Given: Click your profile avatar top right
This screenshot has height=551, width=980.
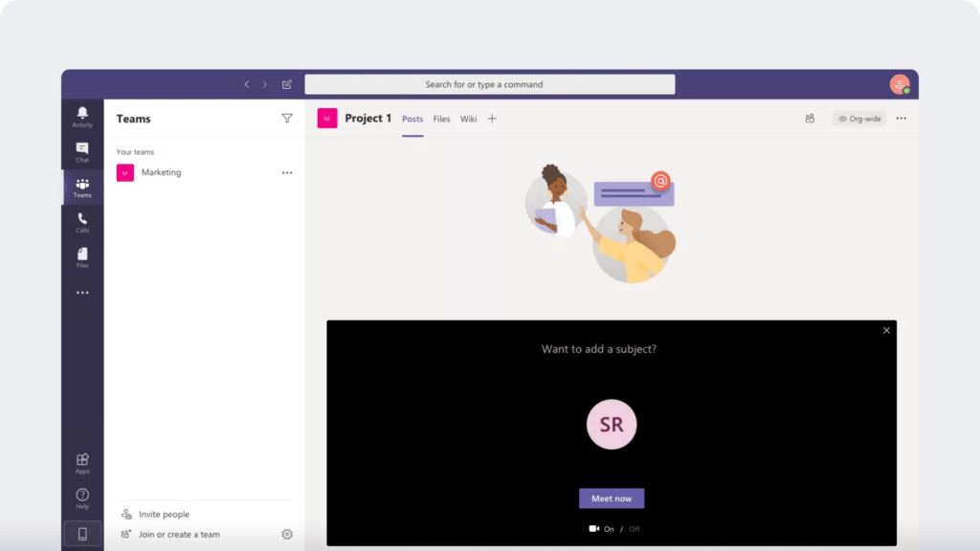Looking at the screenshot, I should coord(901,84).
